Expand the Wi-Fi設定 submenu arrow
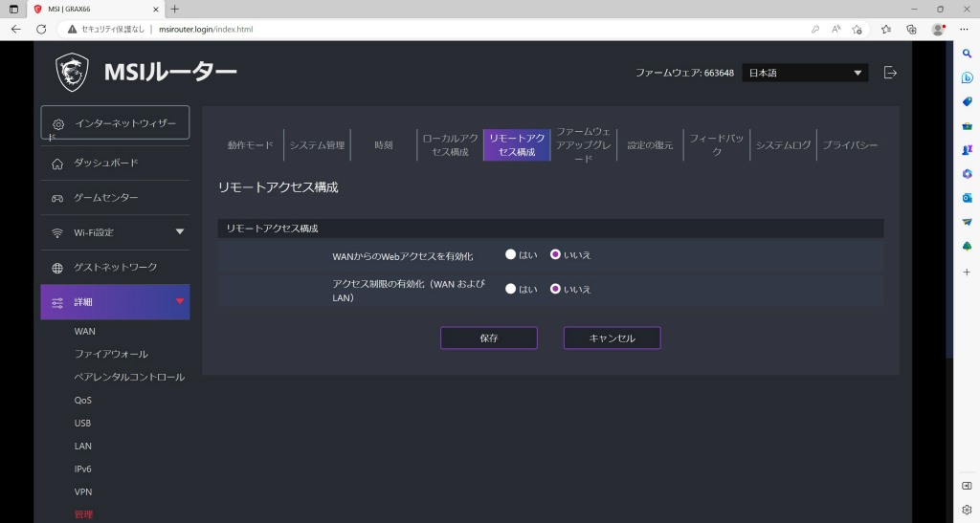The image size is (980, 523). (180, 232)
